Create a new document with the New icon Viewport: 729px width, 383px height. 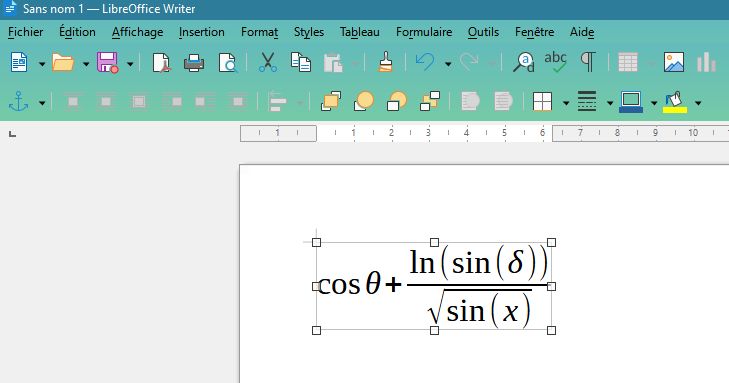(19, 62)
